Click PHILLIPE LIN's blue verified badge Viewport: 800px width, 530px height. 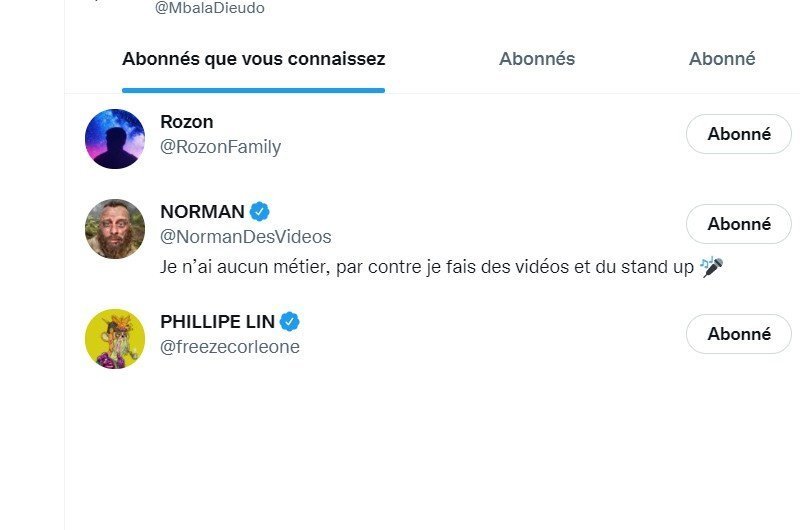[x=290, y=321]
